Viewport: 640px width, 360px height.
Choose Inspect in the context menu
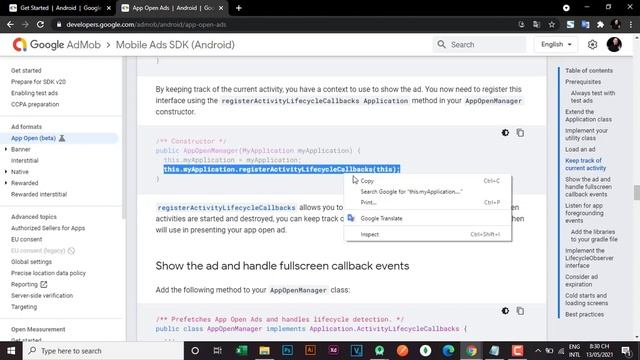428,234
